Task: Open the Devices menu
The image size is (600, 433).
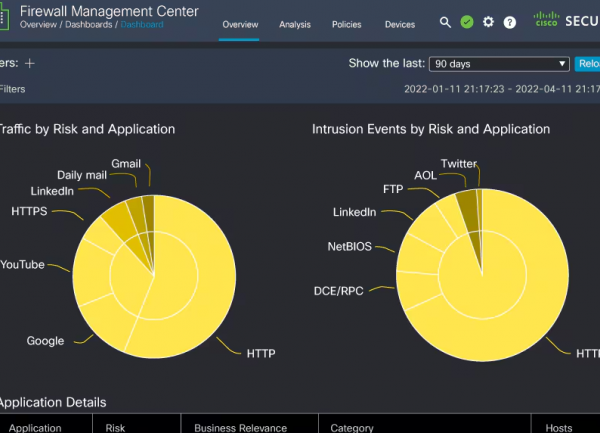Action: coord(400,24)
